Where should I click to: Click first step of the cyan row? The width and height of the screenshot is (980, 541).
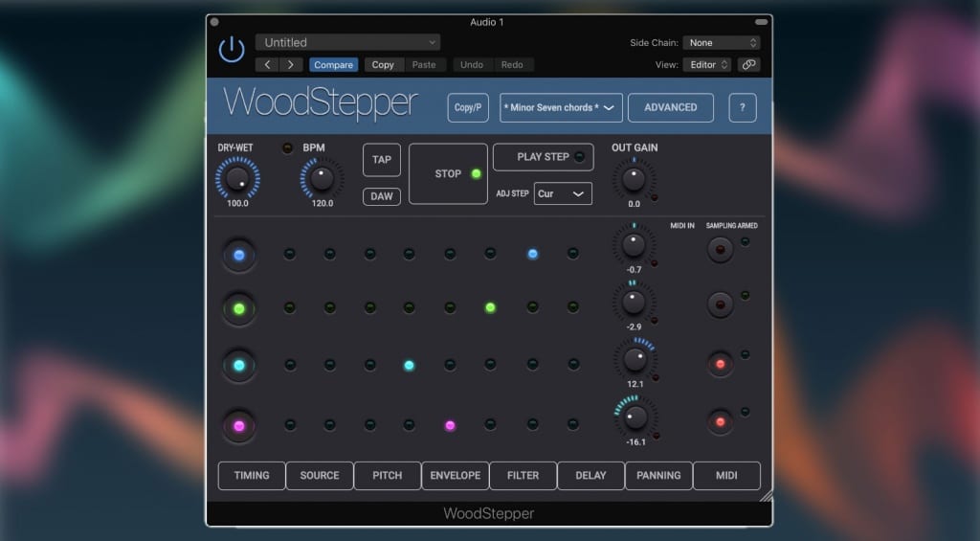tap(290, 365)
